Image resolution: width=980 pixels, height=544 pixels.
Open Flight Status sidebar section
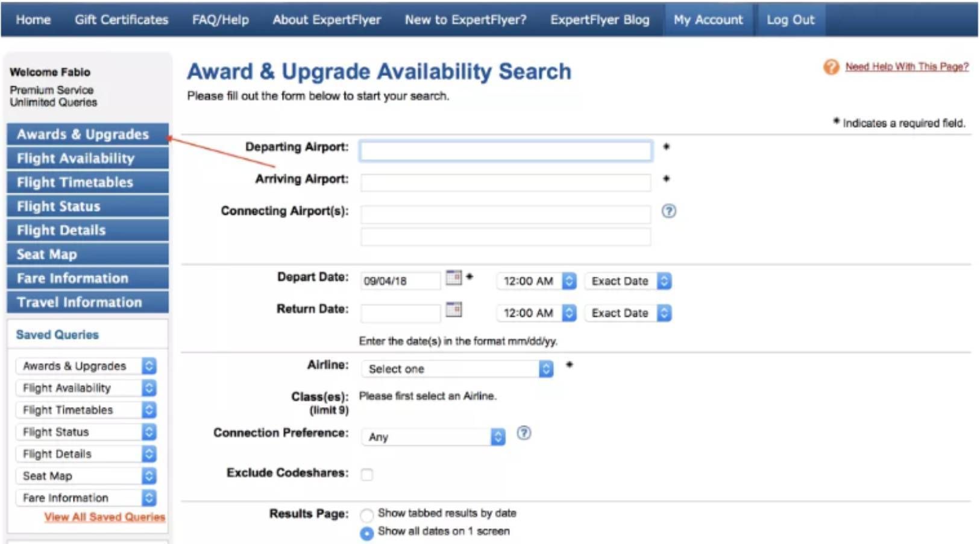(x=87, y=206)
